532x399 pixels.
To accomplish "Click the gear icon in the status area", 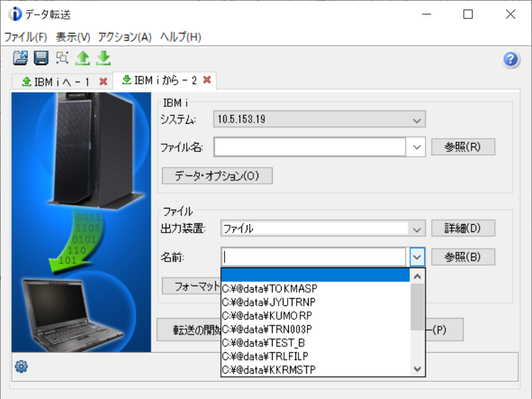I will click(x=22, y=367).
